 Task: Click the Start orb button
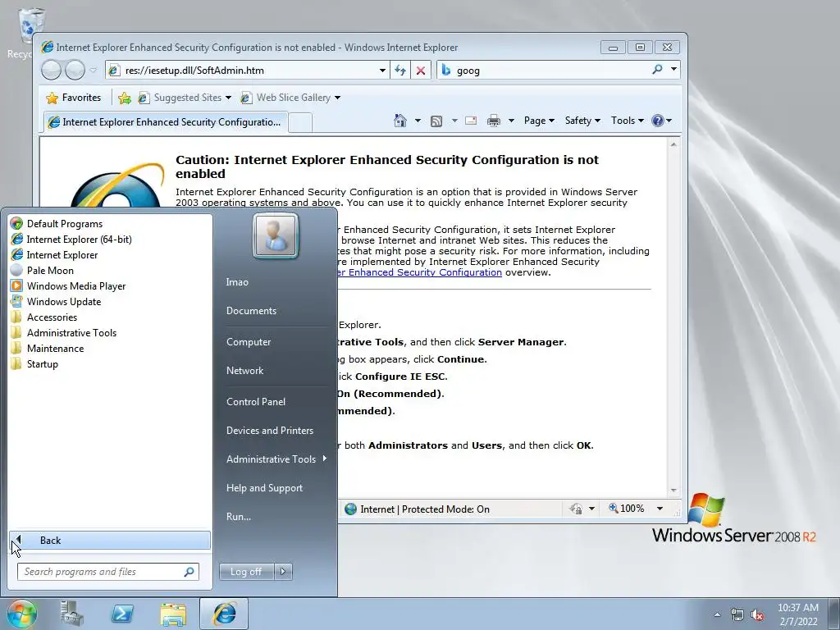[21, 614]
